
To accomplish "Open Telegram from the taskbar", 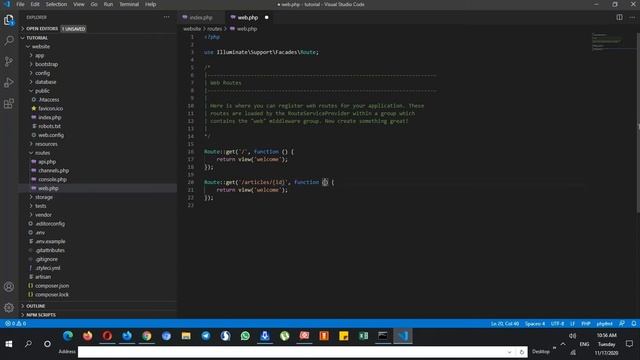I will click(206, 336).
